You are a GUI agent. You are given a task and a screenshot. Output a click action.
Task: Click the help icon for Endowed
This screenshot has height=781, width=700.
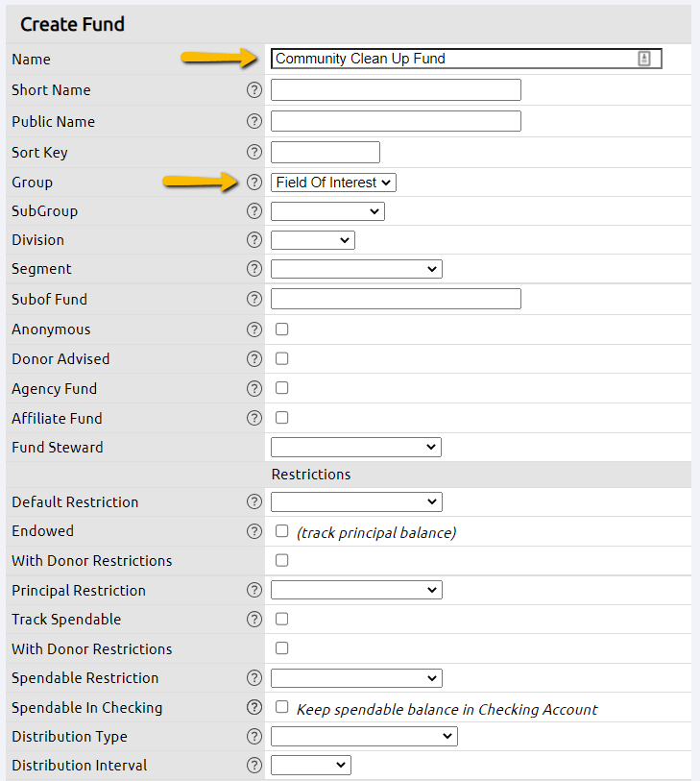[253, 530]
